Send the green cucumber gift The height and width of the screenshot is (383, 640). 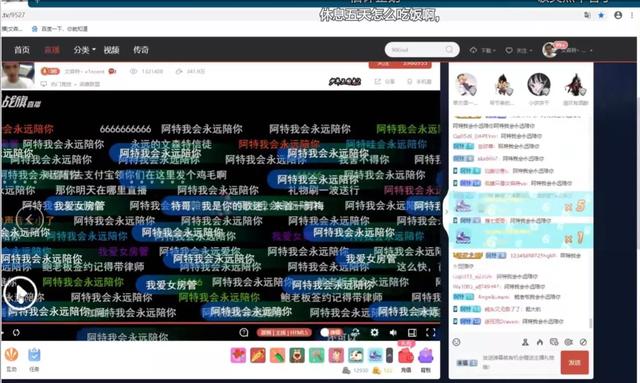click(278, 355)
